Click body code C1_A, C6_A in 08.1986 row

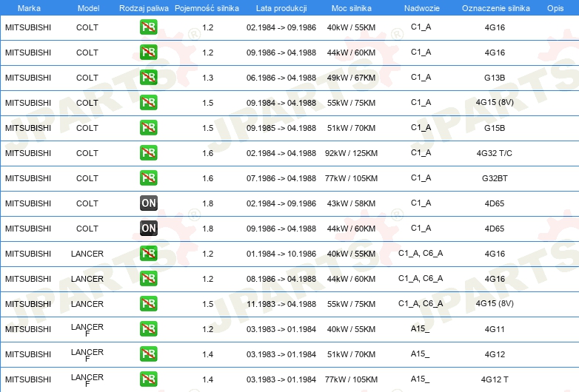(x=421, y=278)
